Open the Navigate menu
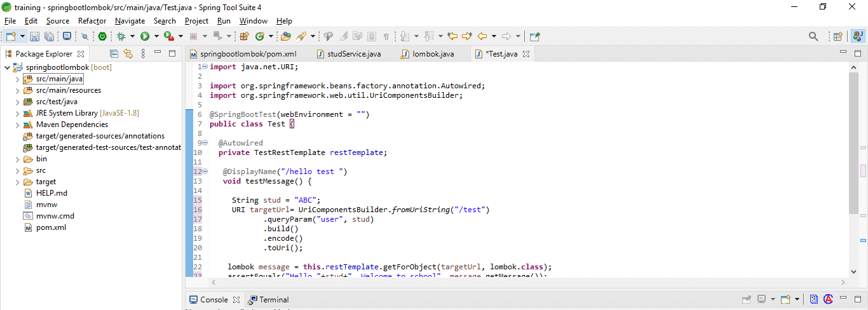This screenshot has height=310, width=868. (x=130, y=21)
